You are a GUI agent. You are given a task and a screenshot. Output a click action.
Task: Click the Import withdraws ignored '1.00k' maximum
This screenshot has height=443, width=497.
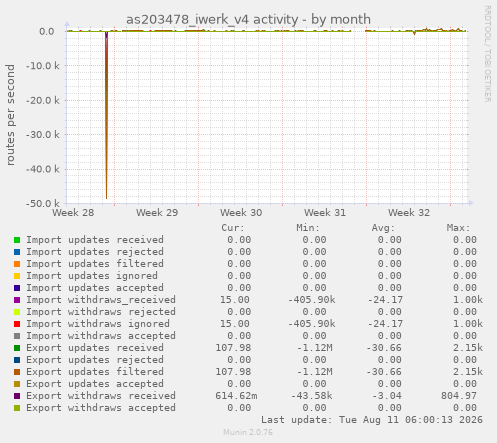click(x=468, y=324)
